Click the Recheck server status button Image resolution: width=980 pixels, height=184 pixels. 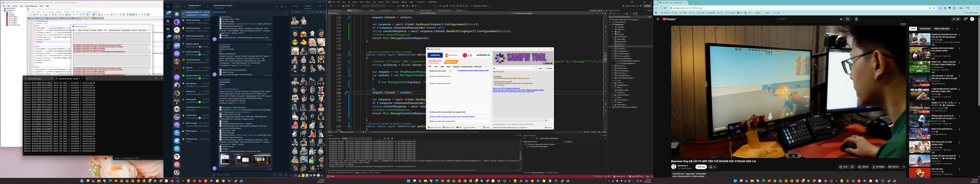438,71
